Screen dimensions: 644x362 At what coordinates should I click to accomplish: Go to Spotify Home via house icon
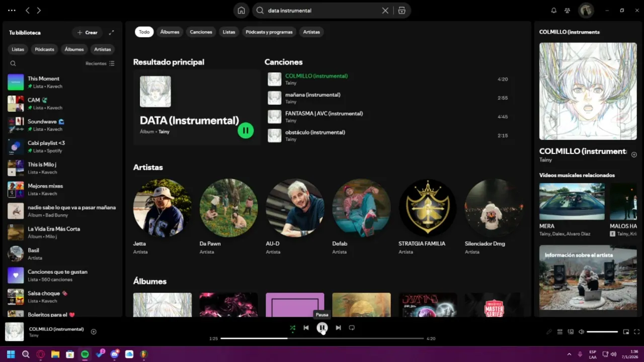[242, 11]
